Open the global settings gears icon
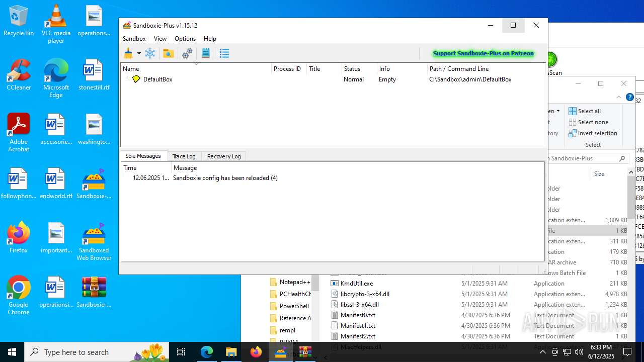The height and width of the screenshot is (362, 644). pos(187,53)
